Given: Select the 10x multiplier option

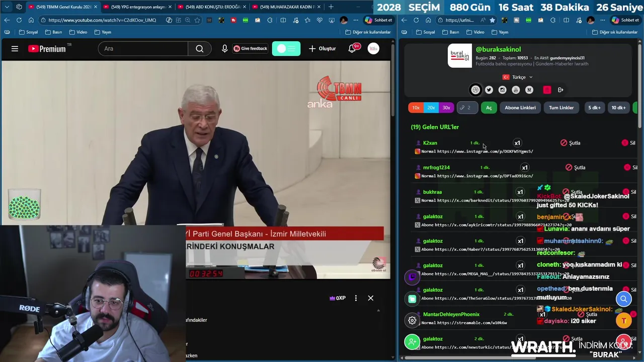Looking at the screenshot, I should [416, 108].
